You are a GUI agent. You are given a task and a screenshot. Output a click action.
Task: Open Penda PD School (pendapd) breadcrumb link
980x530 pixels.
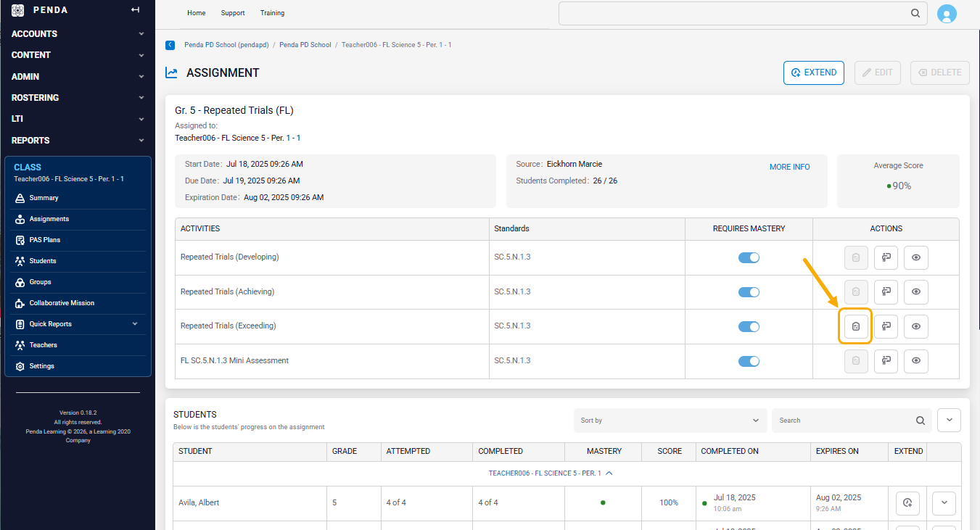pyautogui.click(x=226, y=45)
